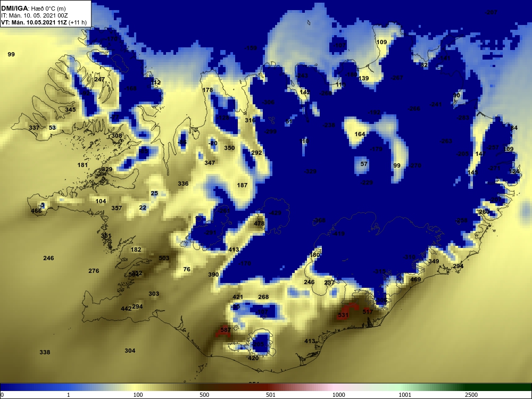This screenshot has width=532, height=399.
Task: Click the map value 178
Action: click(x=207, y=90)
